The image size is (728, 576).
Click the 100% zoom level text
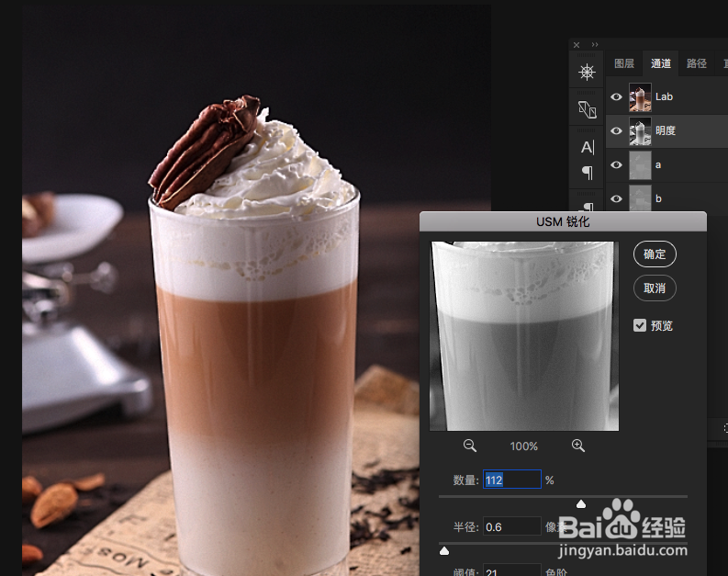click(x=523, y=446)
